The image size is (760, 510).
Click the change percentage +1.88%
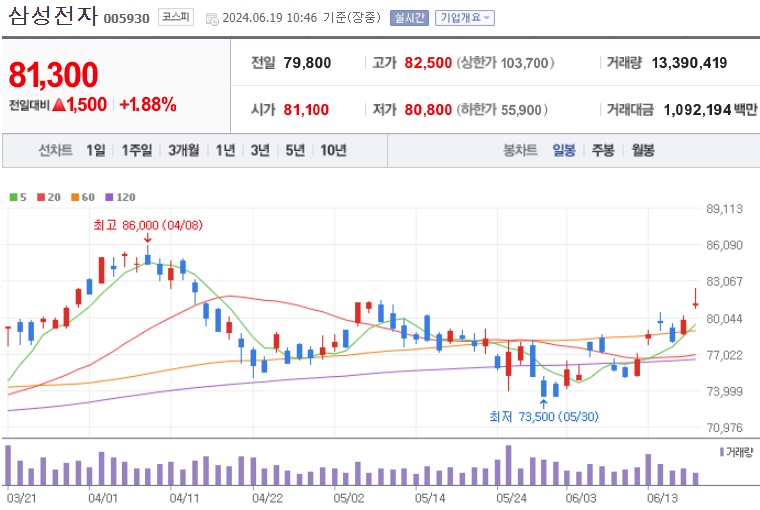148,104
